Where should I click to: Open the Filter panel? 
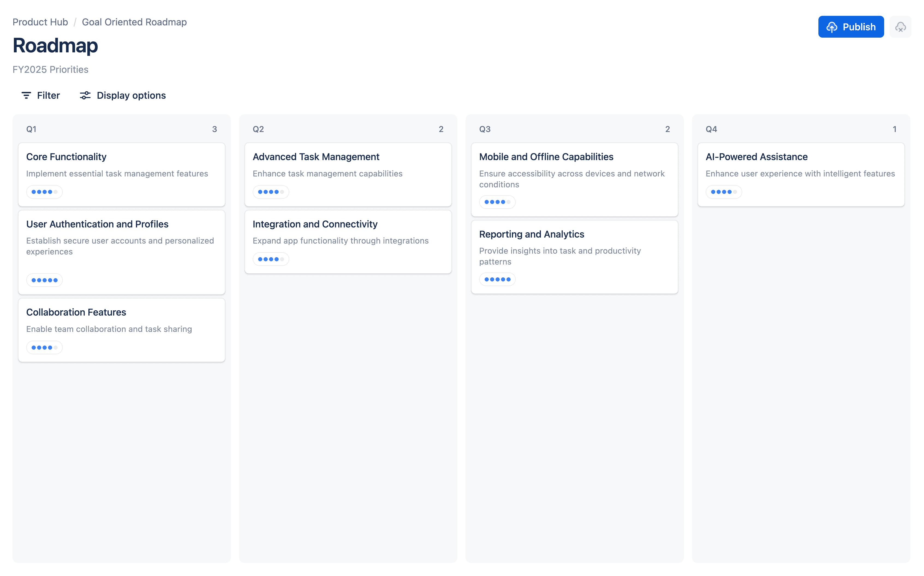tap(40, 95)
